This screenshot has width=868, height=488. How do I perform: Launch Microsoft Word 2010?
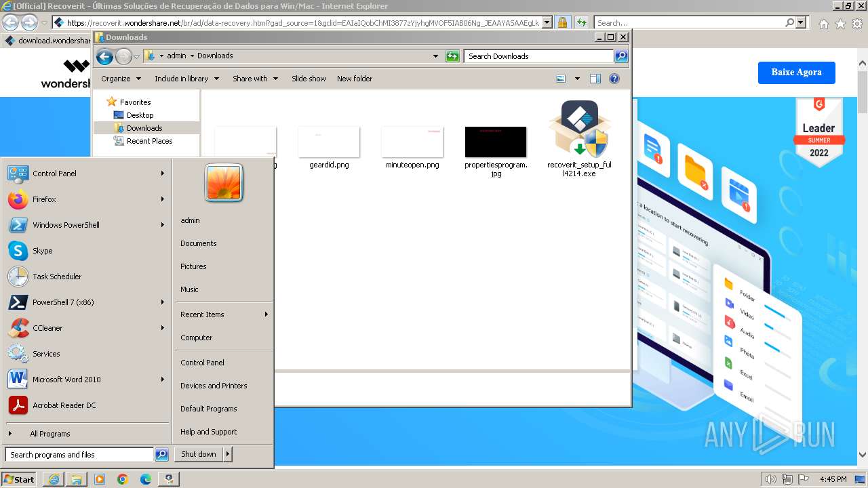[85, 380]
